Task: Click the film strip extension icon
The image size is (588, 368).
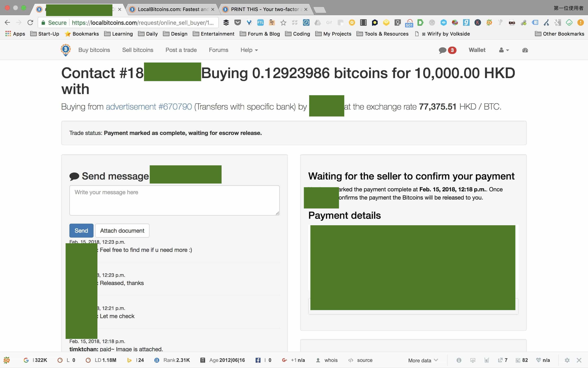Action: pyautogui.click(x=363, y=23)
